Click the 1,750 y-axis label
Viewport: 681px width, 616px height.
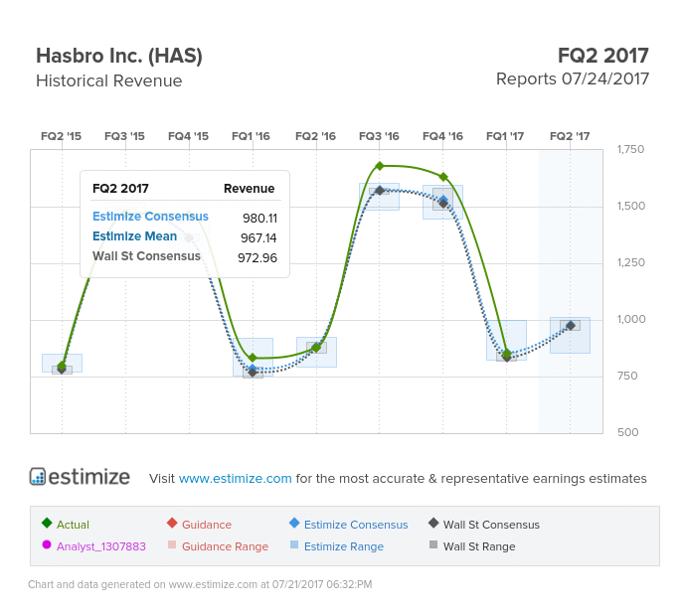coord(630,149)
